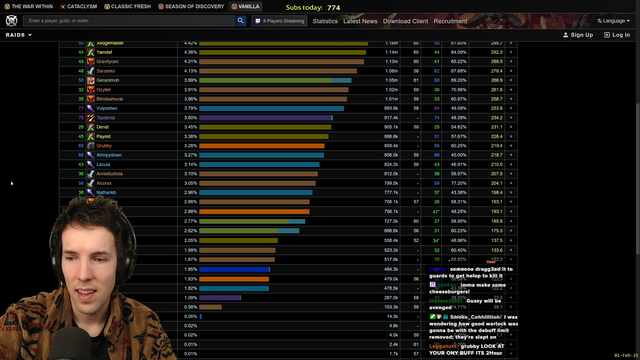Open the Statistics menu item

click(x=325, y=21)
